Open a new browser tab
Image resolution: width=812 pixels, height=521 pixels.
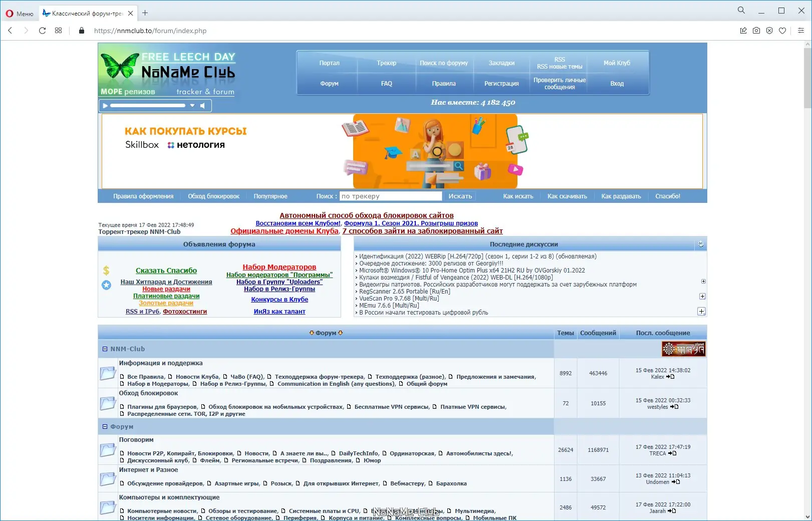click(145, 13)
